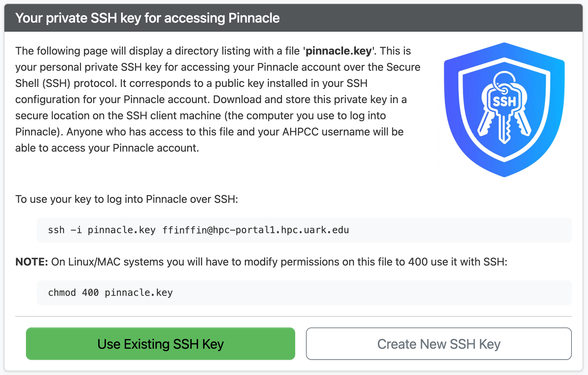The width and height of the screenshot is (588, 375).
Task: Click the Use Existing SSH Key button
Action: pyautogui.click(x=160, y=344)
